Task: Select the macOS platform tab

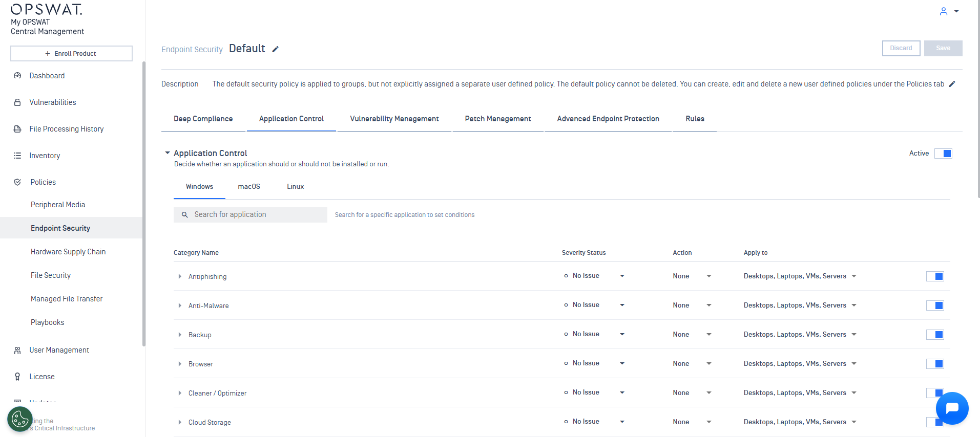Action: 249,187
